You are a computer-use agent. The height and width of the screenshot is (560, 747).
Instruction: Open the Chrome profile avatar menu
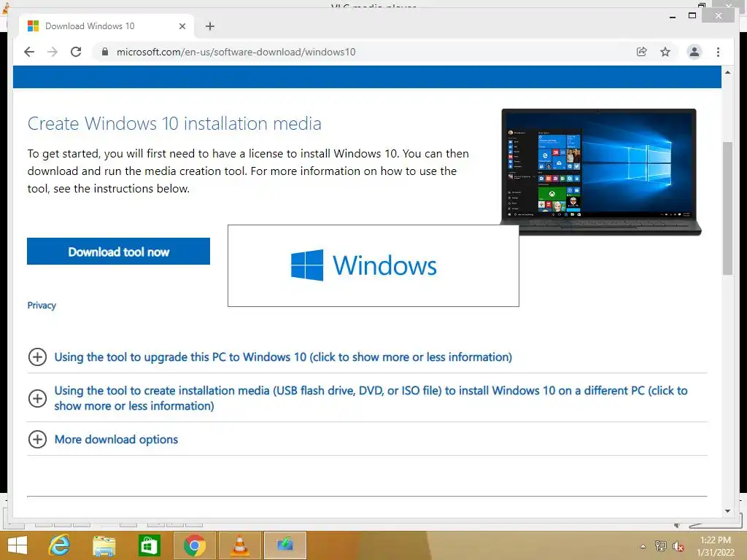694,52
